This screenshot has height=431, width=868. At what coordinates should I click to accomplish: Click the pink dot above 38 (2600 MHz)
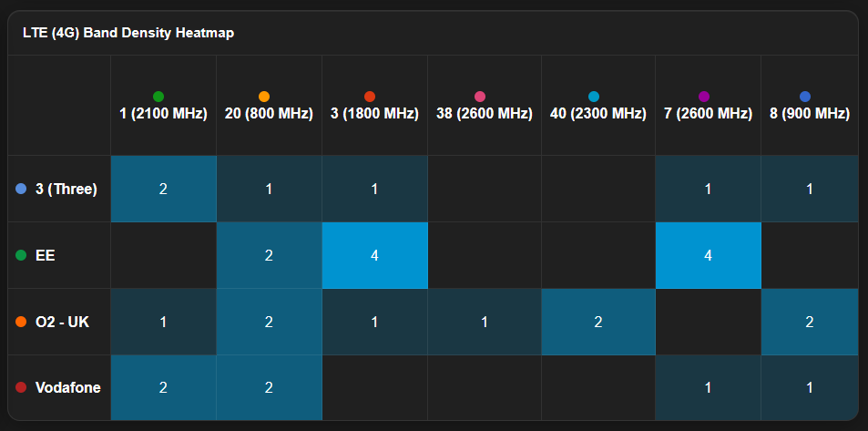tap(480, 97)
